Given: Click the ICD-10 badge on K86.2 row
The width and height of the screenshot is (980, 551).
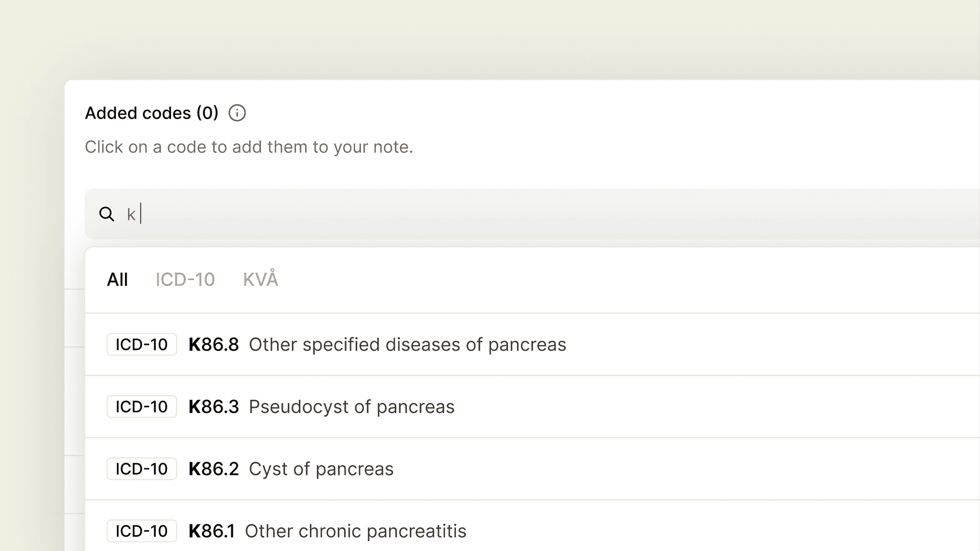Looking at the screenshot, I should [x=141, y=469].
